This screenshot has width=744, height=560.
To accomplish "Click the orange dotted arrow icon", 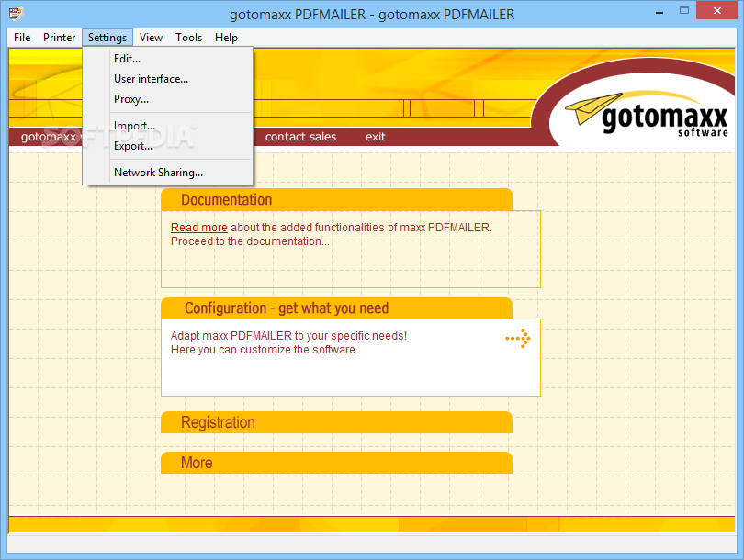I will (x=518, y=339).
